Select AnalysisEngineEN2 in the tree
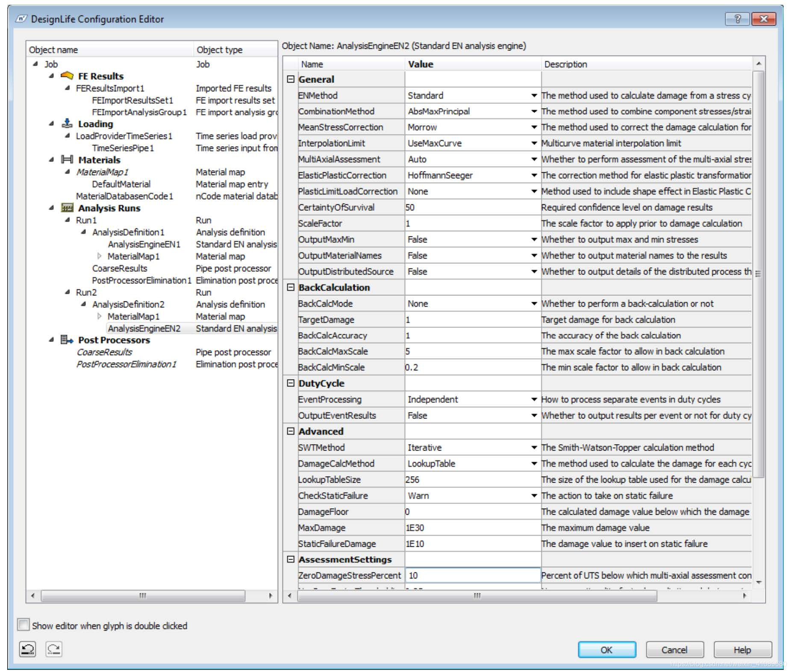The height and width of the screenshot is (672, 791). [x=144, y=328]
